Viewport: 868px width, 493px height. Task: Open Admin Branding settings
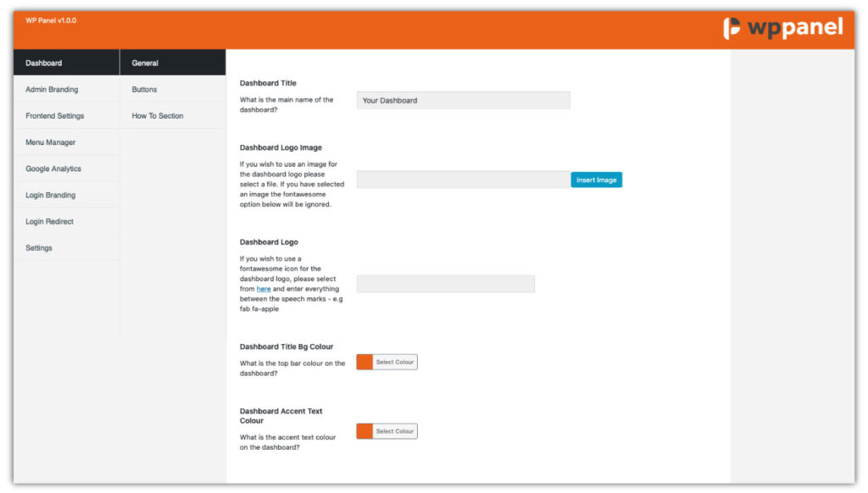(66, 89)
